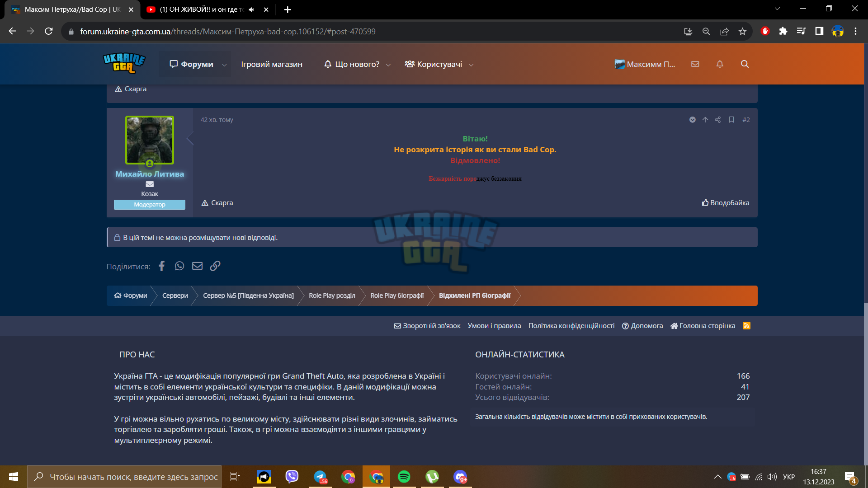
Task: Report the upper post using Скарга
Action: [x=131, y=89]
